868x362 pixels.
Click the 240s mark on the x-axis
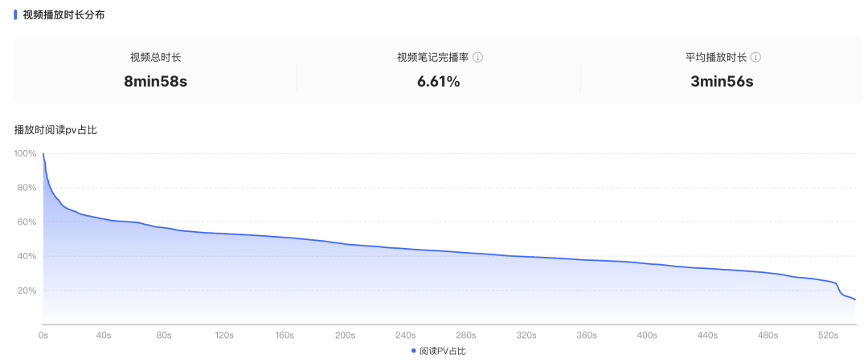(x=405, y=336)
